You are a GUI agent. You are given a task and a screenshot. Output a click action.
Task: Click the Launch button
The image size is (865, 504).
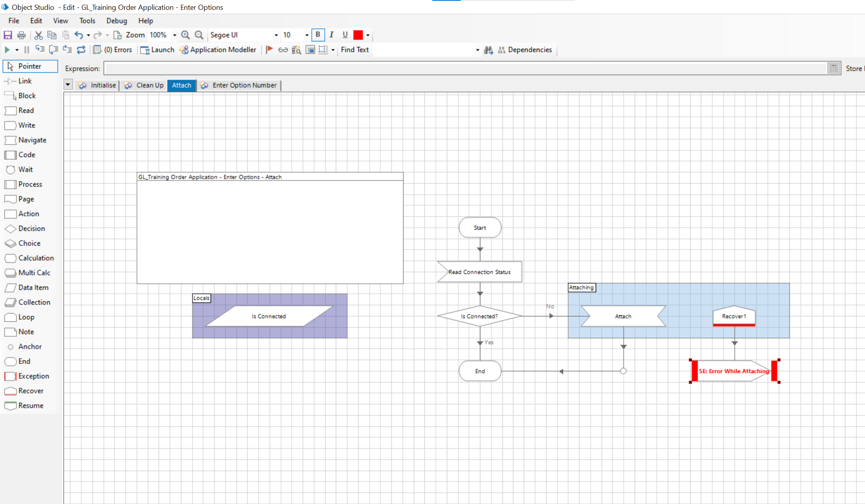pyautogui.click(x=157, y=50)
